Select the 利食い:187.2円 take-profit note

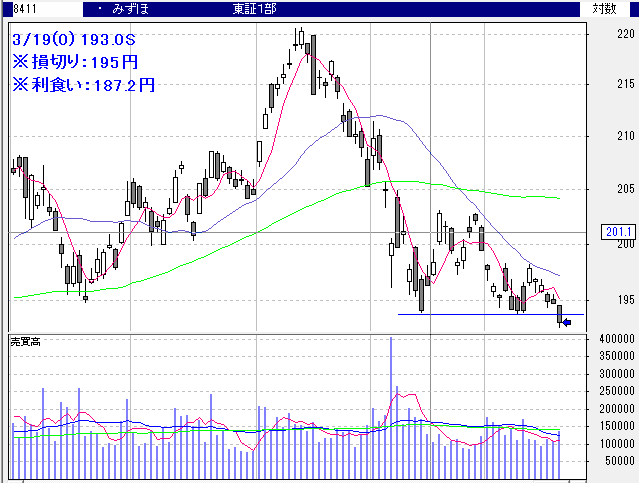tap(83, 85)
